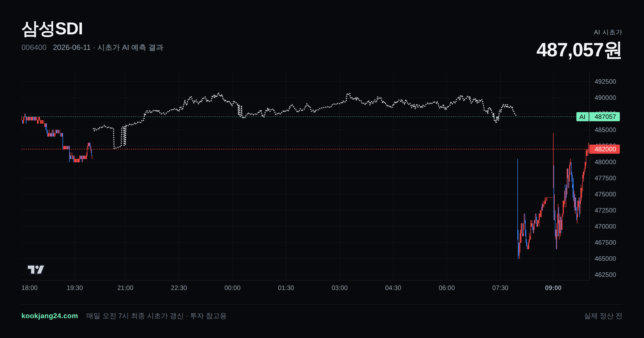Click the 07:30 time axis label
644x338 pixels.
point(500,288)
